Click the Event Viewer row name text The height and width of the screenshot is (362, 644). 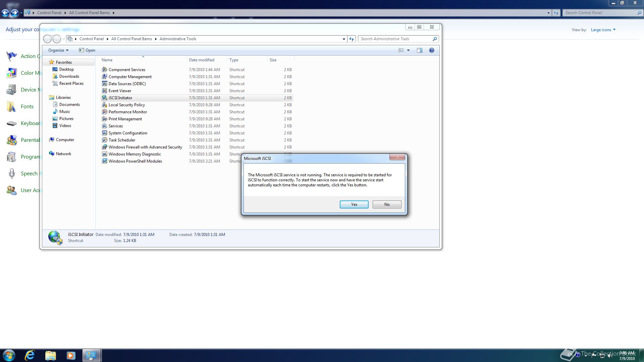pos(120,91)
